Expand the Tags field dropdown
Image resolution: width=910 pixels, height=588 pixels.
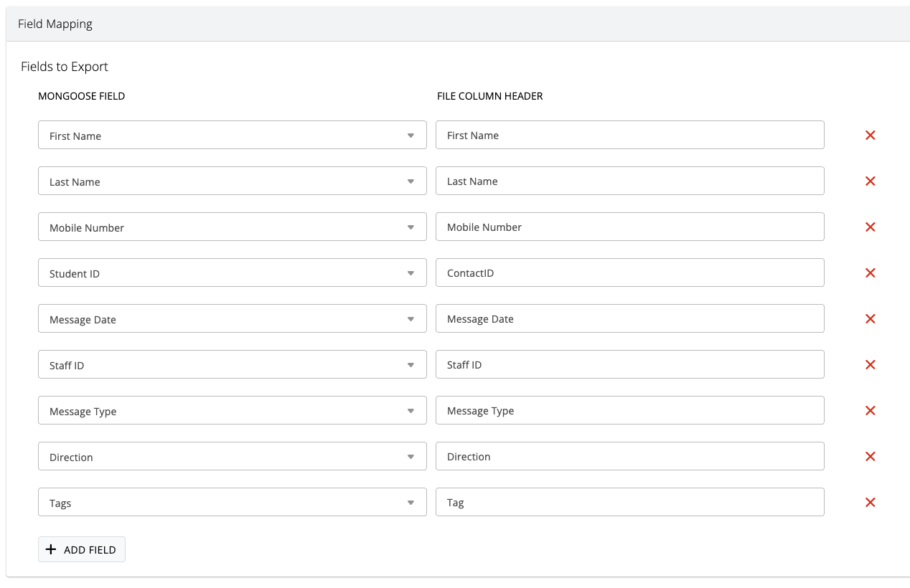coord(232,503)
